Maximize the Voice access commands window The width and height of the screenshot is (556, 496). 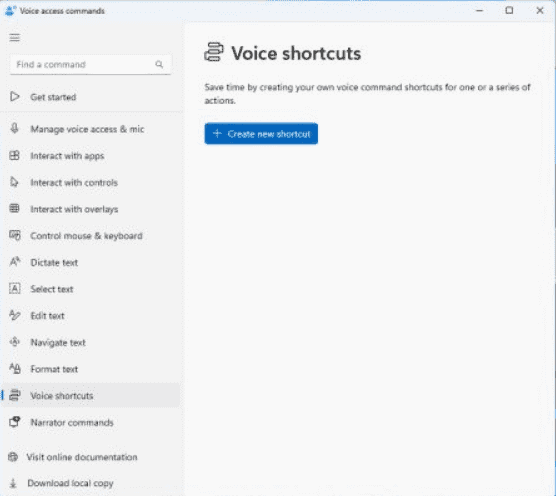click(x=509, y=11)
